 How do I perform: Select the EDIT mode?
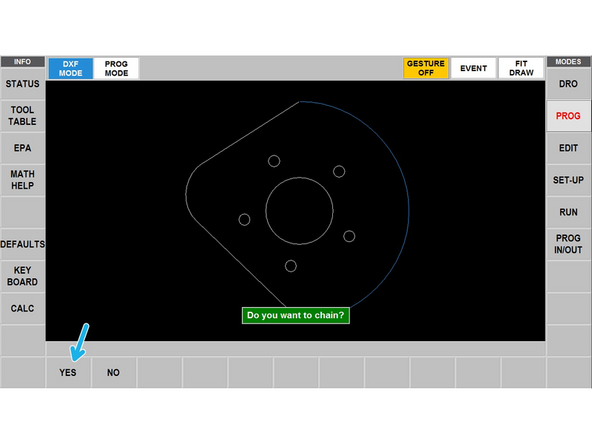tap(568, 148)
